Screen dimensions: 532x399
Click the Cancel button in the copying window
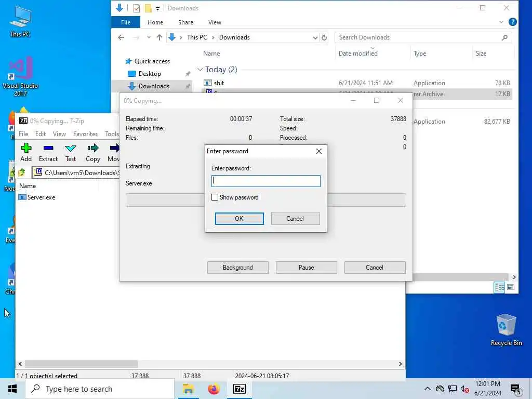pos(375,268)
